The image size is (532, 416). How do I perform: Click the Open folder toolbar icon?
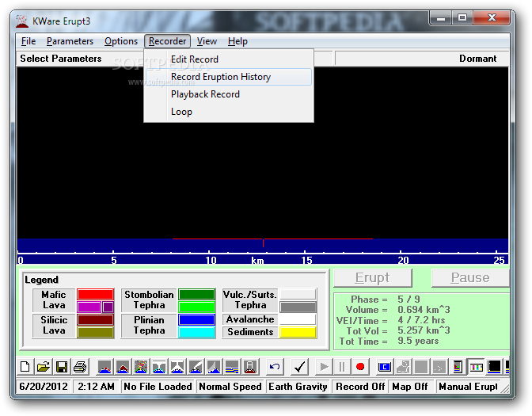tap(44, 367)
